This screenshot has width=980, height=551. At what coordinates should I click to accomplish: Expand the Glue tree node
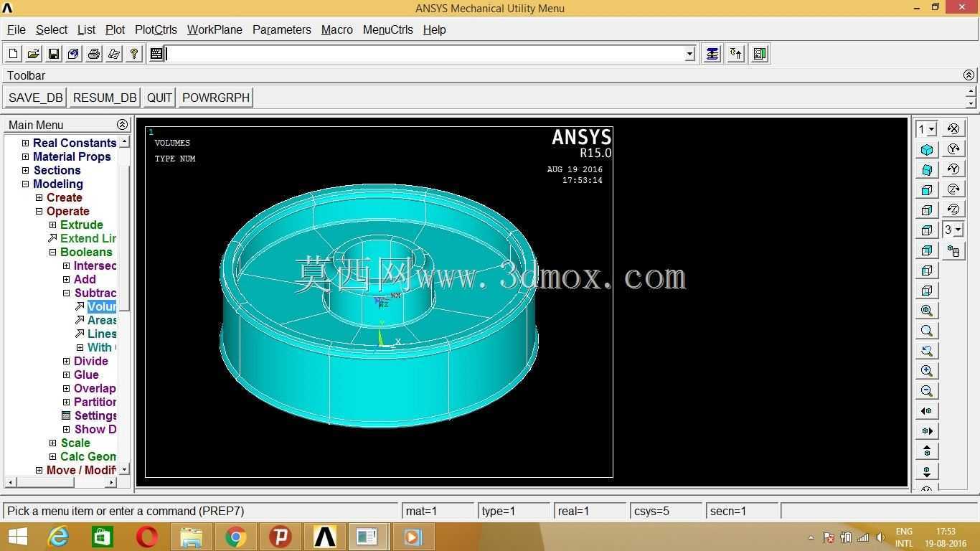pos(66,375)
